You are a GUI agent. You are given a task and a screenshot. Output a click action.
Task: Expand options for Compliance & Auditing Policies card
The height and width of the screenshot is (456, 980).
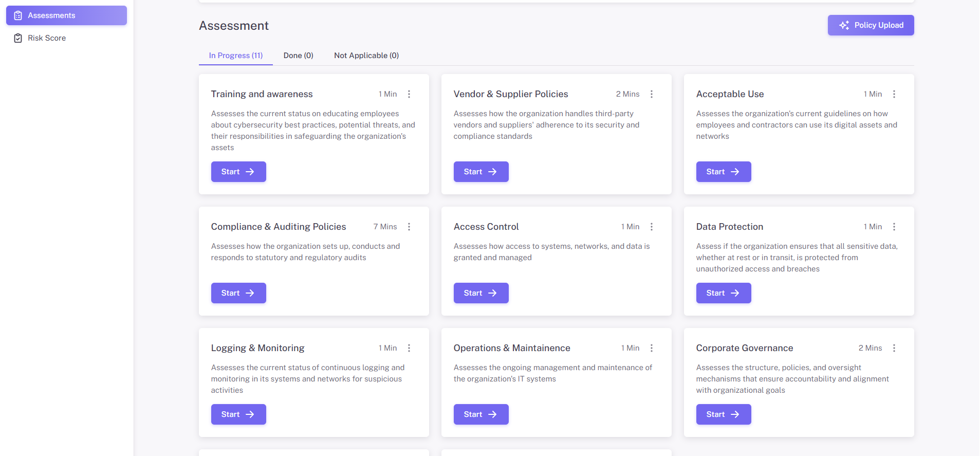point(409,227)
